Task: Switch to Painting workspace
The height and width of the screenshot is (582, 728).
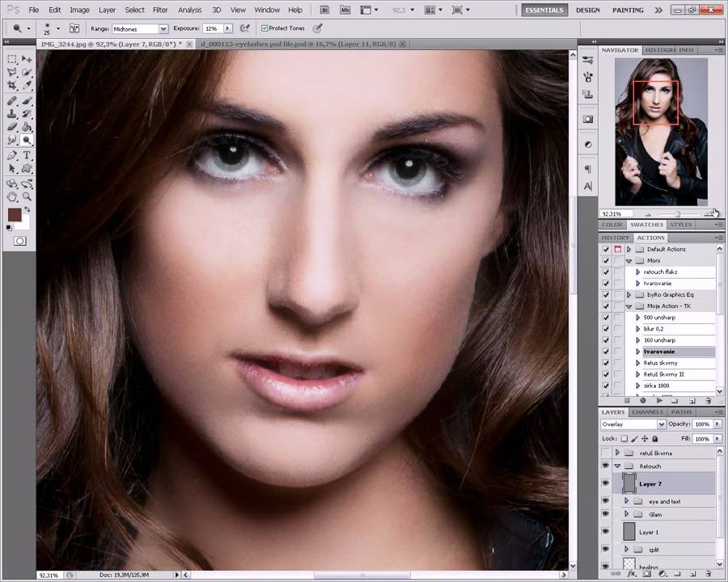Action: tap(628, 10)
